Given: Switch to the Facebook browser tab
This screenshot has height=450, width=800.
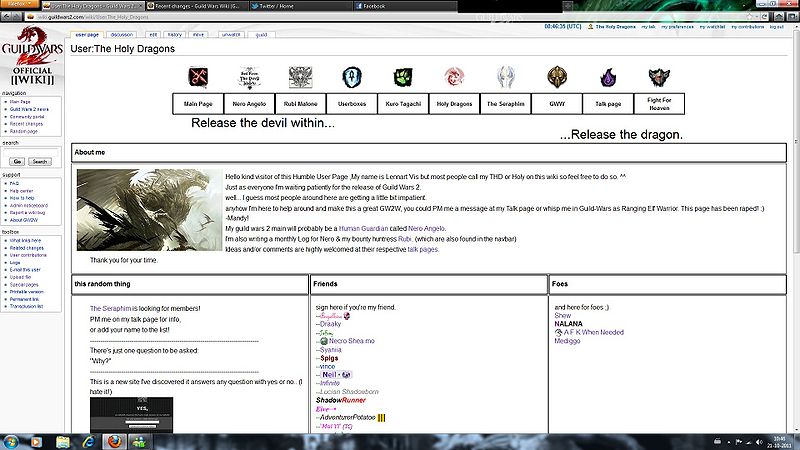Looking at the screenshot, I should tap(404, 6).
